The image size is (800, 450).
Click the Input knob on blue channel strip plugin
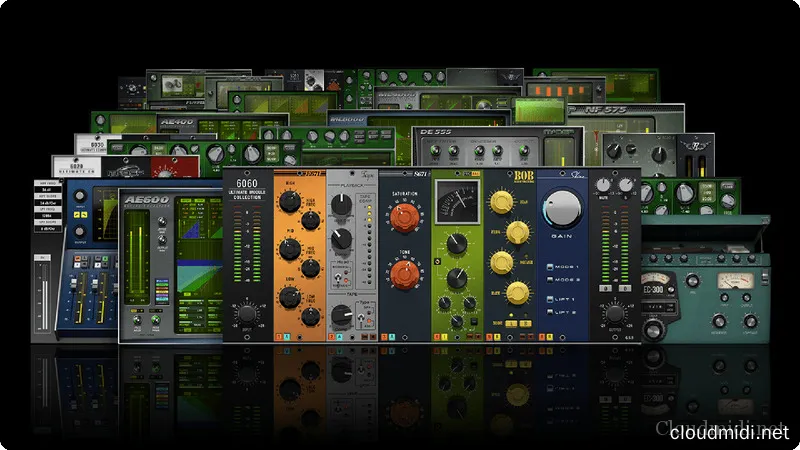[x=80, y=196]
